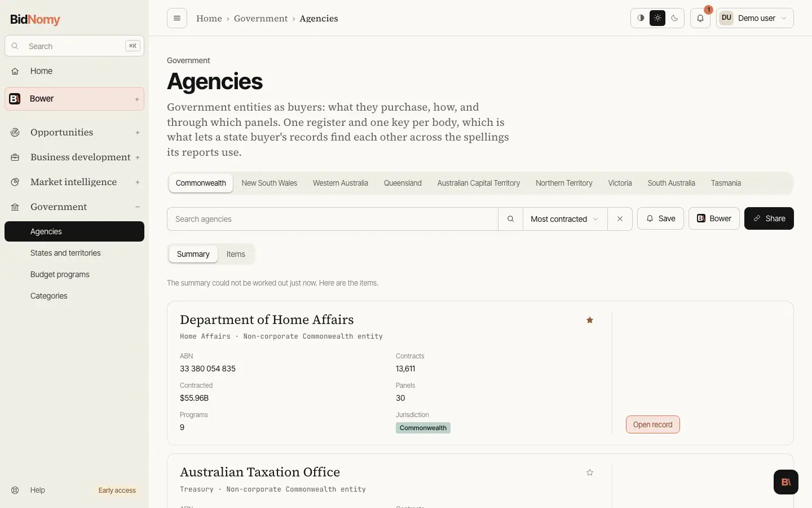Screen dimensions: 812x508
Task: Switch to the contrast theme
Action: click(641, 18)
